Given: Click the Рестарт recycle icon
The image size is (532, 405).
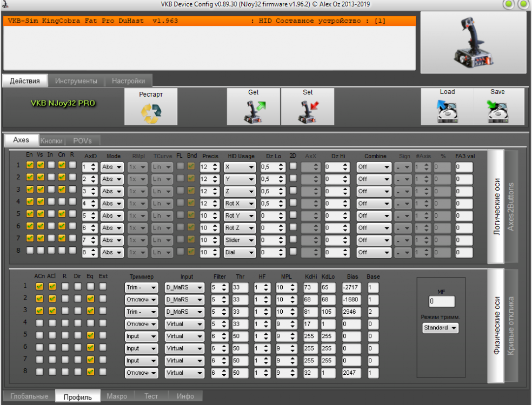Looking at the screenshot, I should pos(151,112).
